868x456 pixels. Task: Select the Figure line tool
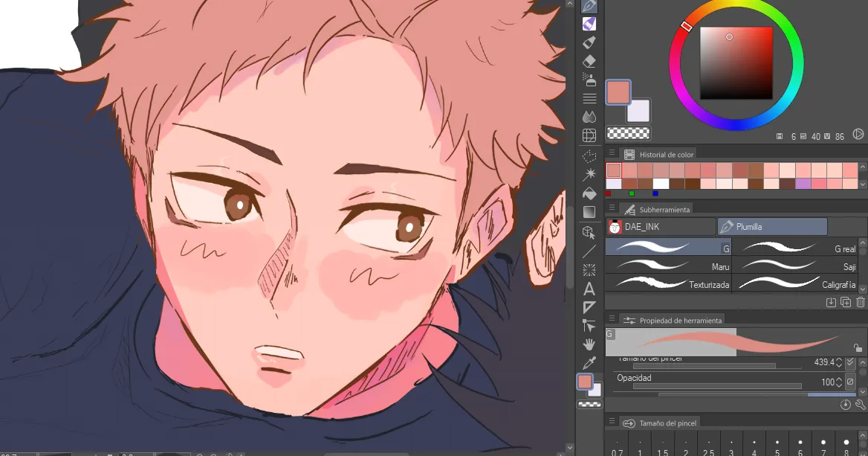pyautogui.click(x=589, y=251)
